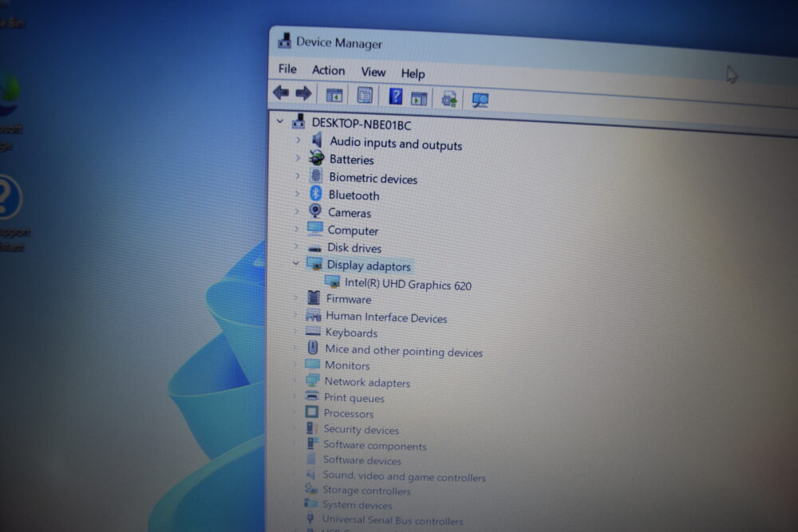Click the webcam Cameras icon
The width and height of the screenshot is (798, 532).
point(315,211)
